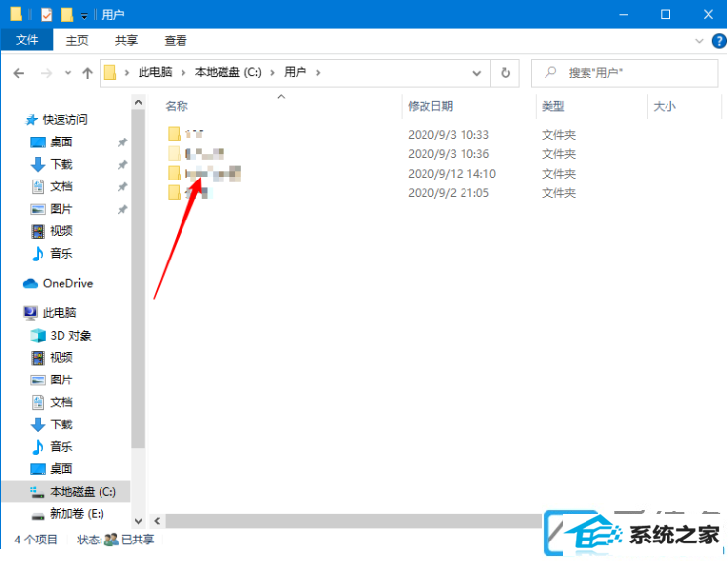Click the new folder icon in title bar
This screenshot has height=561, width=728.
(67, 15)
